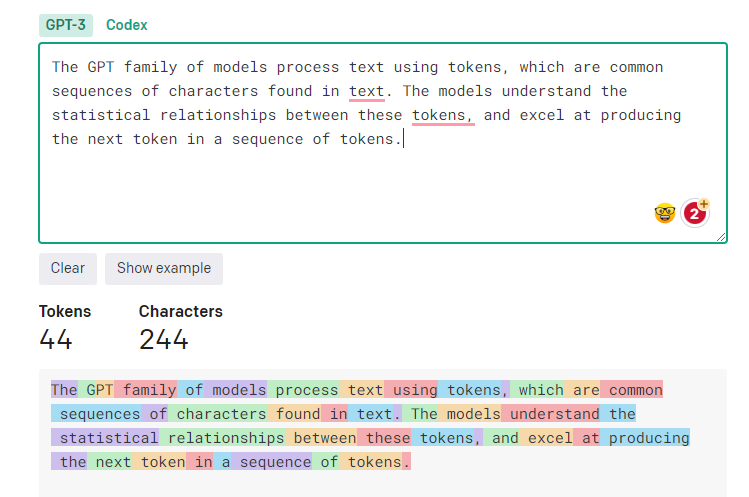
Task: Click the highlighted 'sequences' token in output
Action: (96, 414)
